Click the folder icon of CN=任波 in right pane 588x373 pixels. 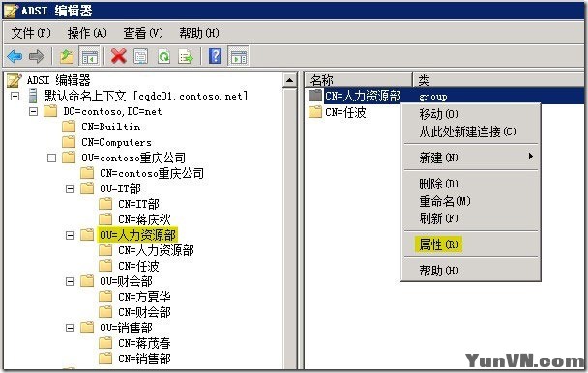click(x=315, y=112)
